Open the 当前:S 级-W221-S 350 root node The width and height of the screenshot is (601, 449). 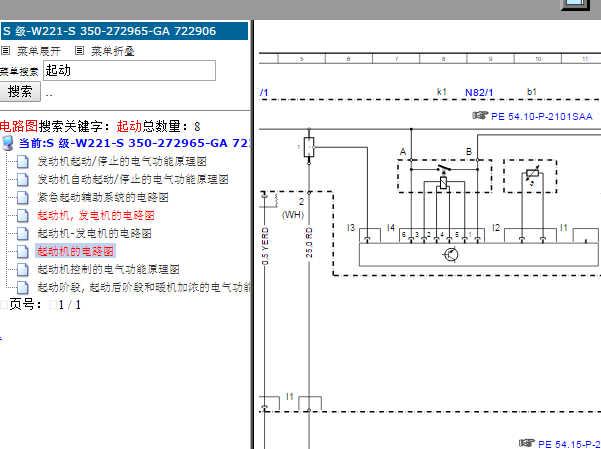134,143
